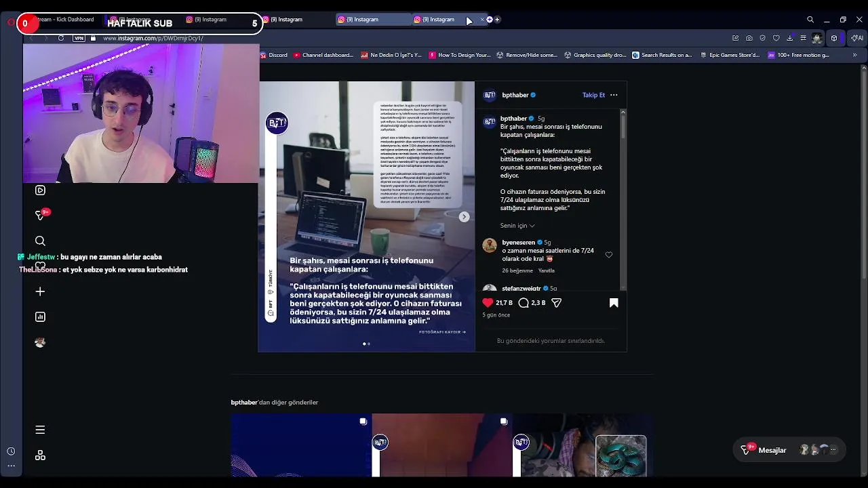Open Remove/Hide some bookmark
Viewport: 868px width, 488px height.
click(527, 55)
